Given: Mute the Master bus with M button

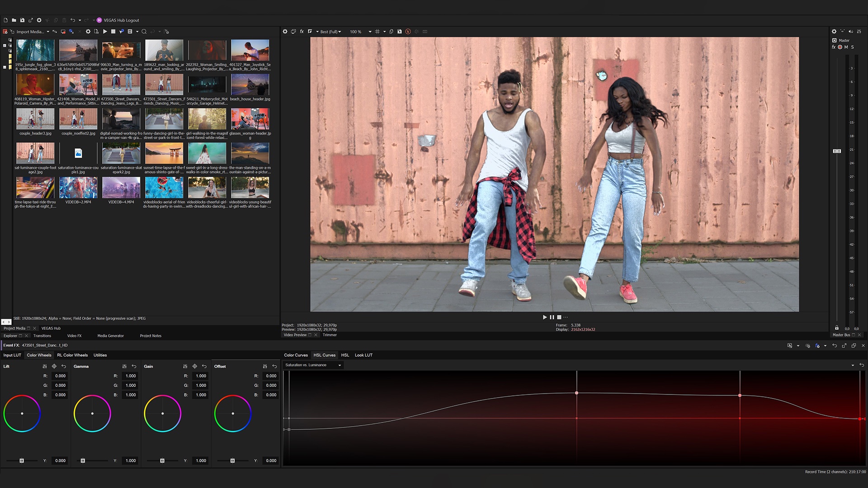Looking at the screenshot, I should pos(846,47).
